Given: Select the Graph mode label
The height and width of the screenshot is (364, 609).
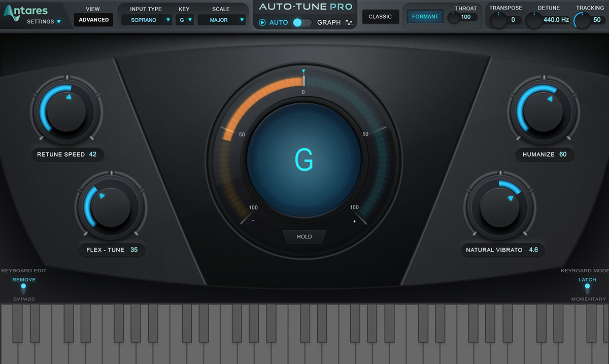Looking at the screenshot, I should point(329,23).
